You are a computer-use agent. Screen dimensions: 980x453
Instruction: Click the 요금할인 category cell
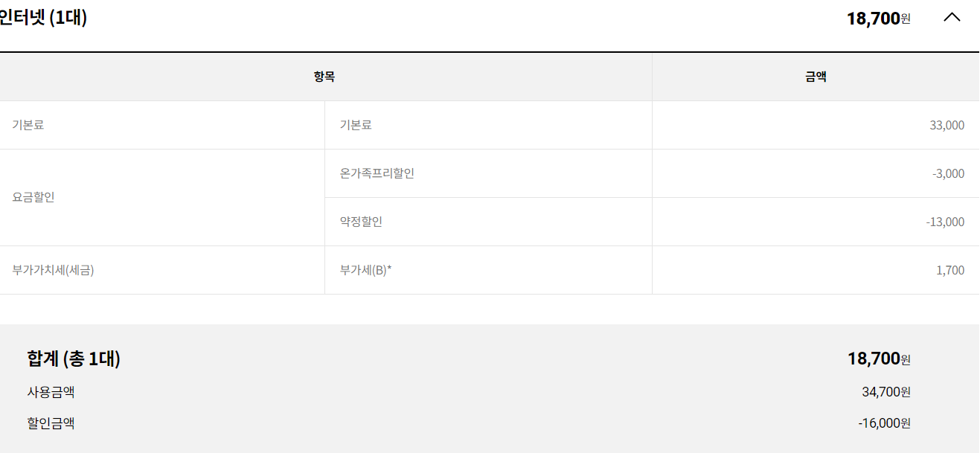coord(33,197)
